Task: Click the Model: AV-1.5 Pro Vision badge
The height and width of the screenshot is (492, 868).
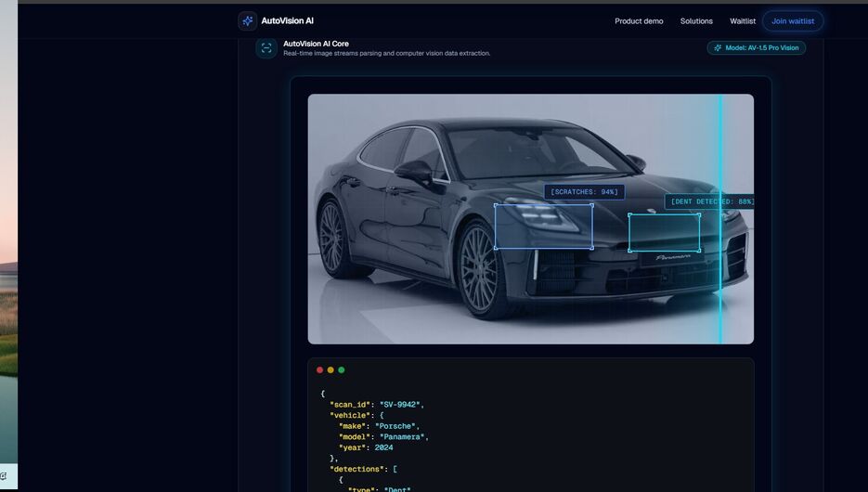Action: tap(757, 48)
